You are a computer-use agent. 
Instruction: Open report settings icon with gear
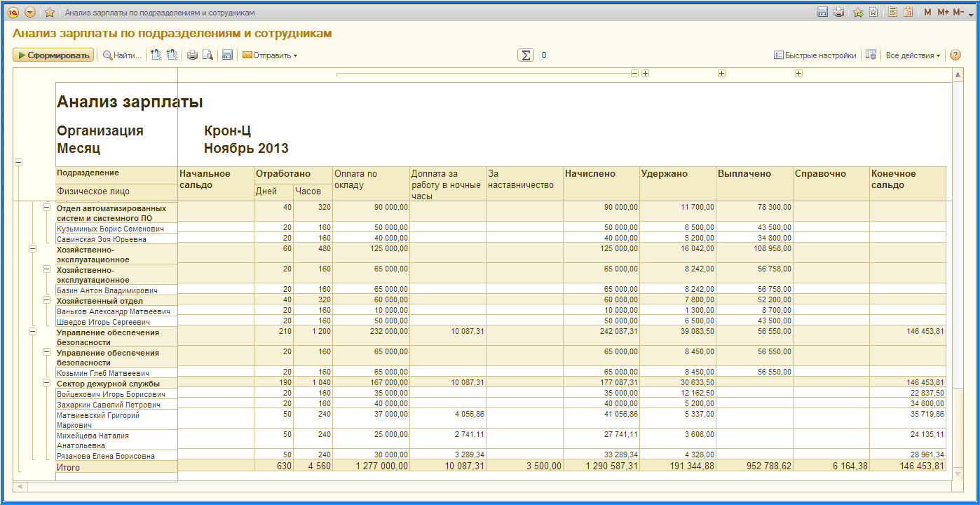(871, 55)
